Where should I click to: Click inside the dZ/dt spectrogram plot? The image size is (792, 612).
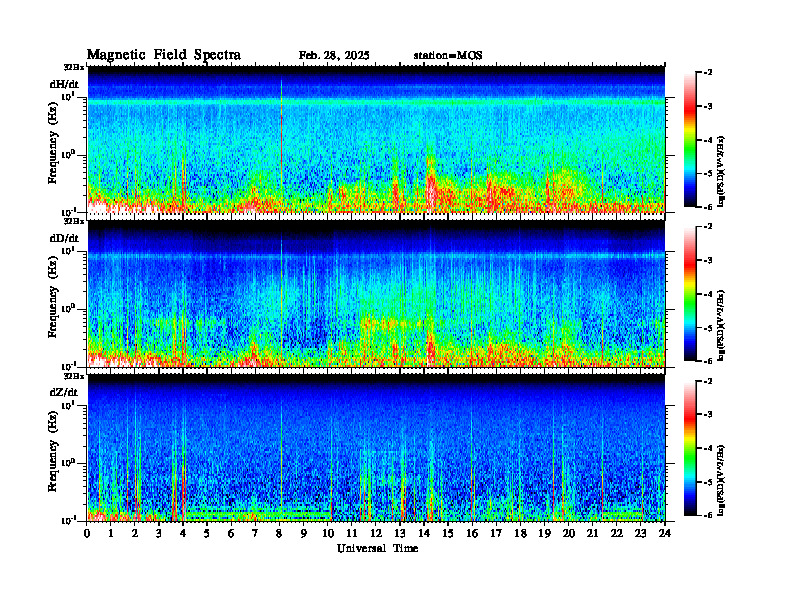376,447
